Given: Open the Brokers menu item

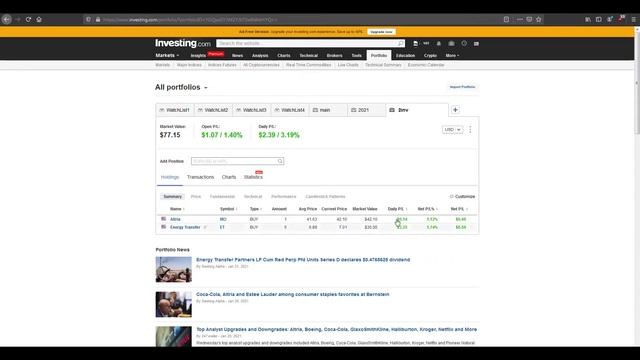Looking at the screenshot, I should [x=334, y=56].
